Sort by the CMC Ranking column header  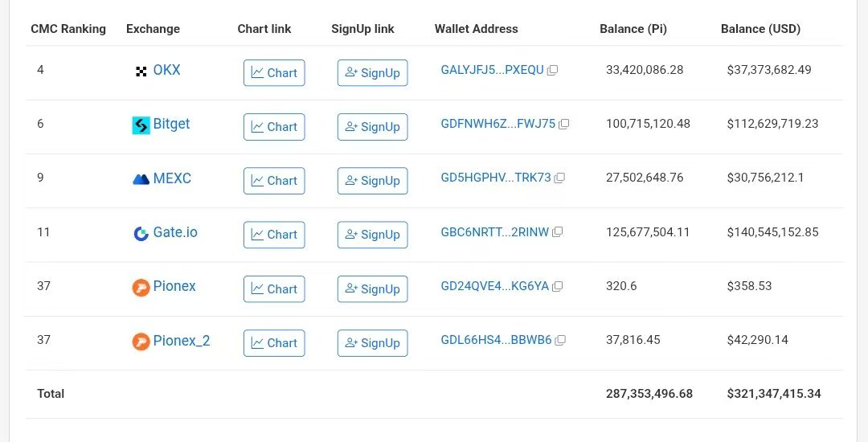68,29
